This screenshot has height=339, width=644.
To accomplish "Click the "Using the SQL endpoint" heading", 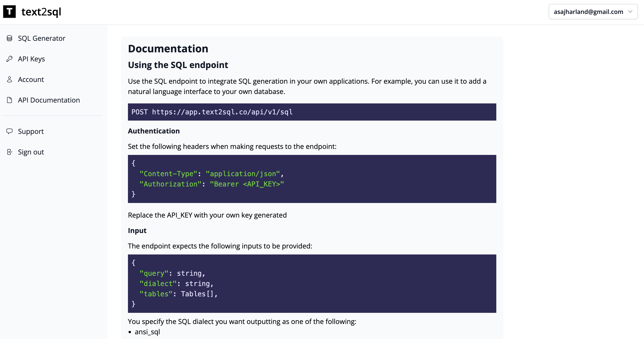I will (178, 65).
